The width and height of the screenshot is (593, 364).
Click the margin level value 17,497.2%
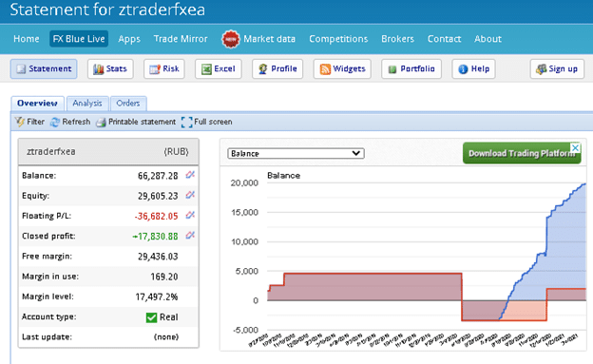(157, 297)
